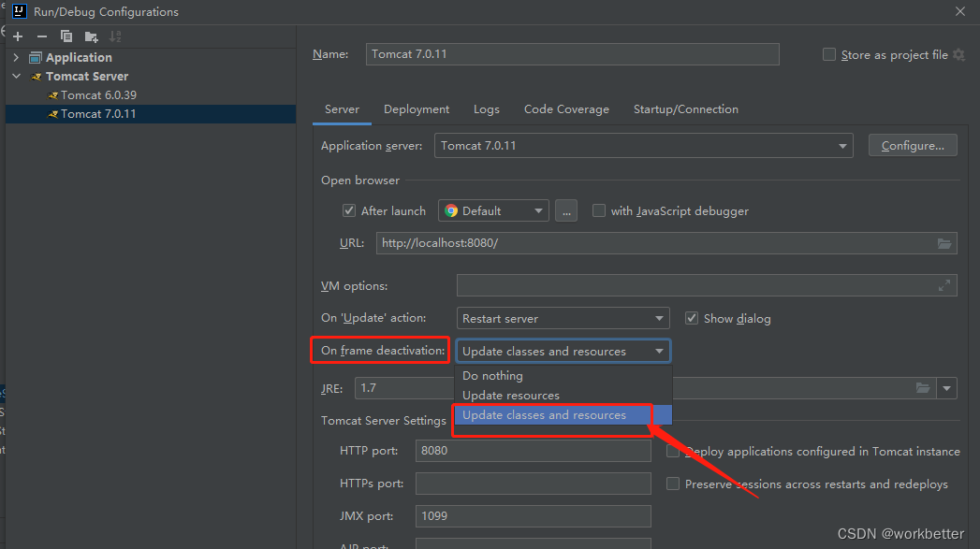Image resolution: width=980 pixels, height=549 pixels.
Task: Open the Startup/Connection tab
Action: 685,109
